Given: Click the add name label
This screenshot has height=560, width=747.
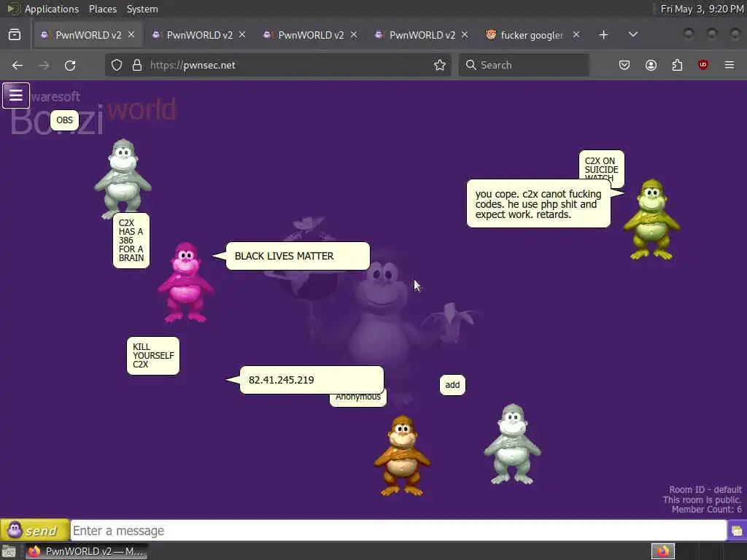Looking at the screenshot, I should 452,385.
